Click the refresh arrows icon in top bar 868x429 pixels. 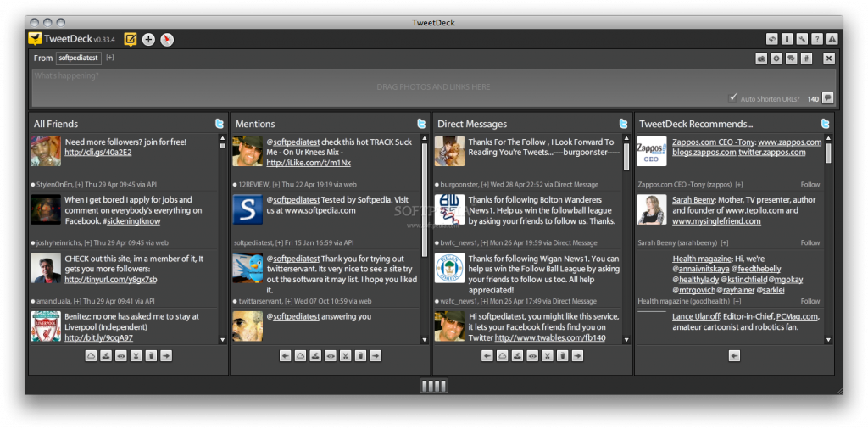point(771,39)
